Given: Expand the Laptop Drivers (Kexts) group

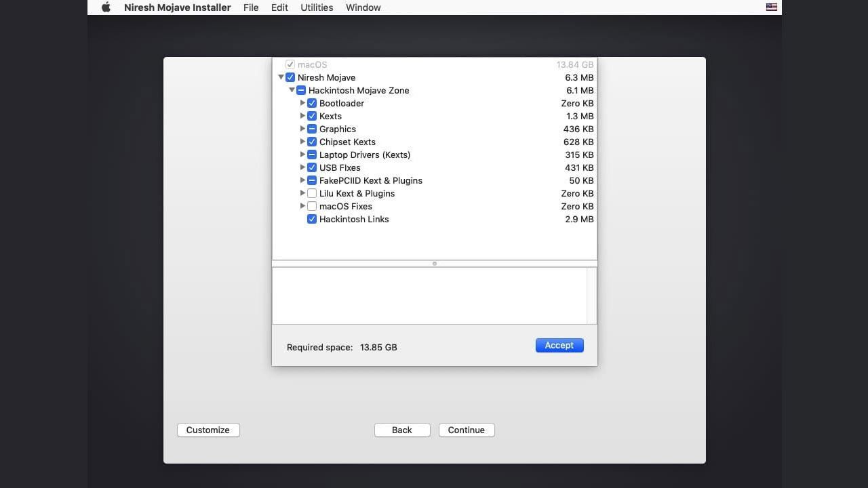Looking at the screenshot, I should click(302, 155).
